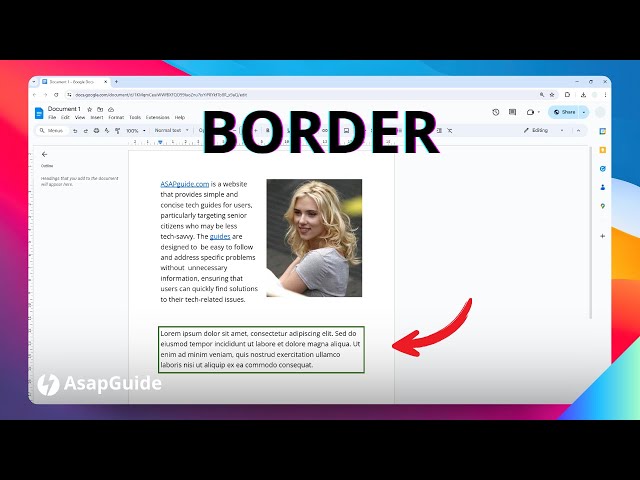The width and height of the screenshot is (640, 480).
Task: Open the 100% zoom dropdown
Action: point(136,131)
